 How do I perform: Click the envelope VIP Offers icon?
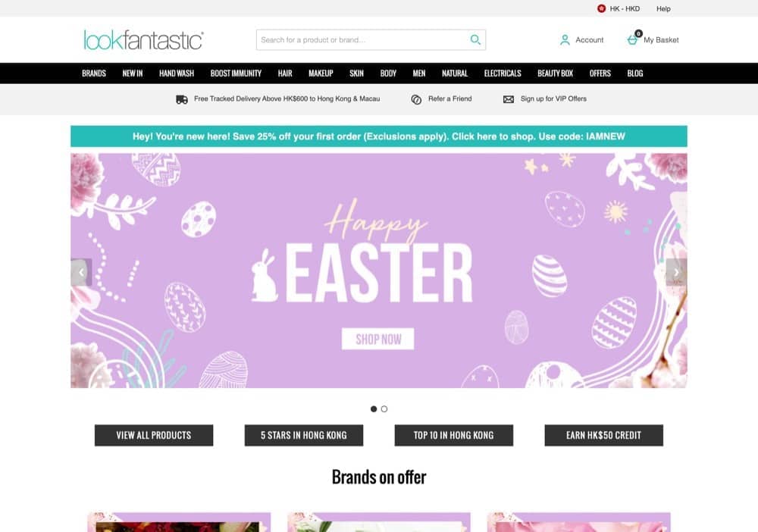(x=509, y=99)
